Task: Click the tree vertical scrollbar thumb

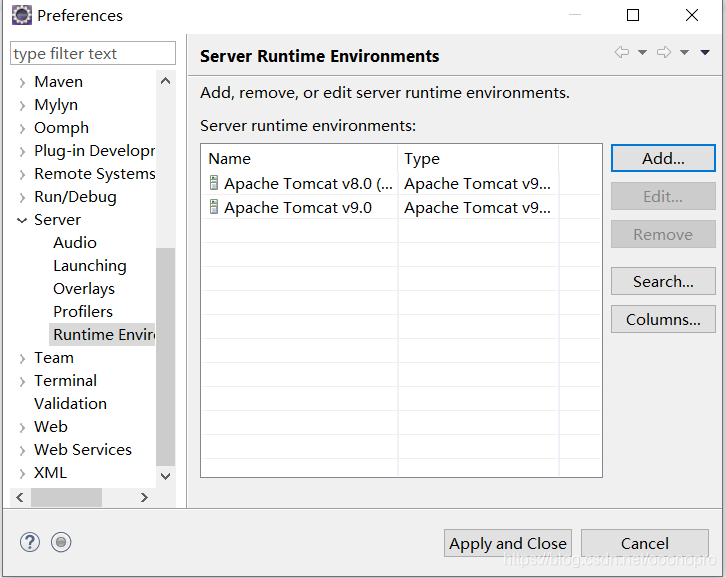Action: [165, 357]
